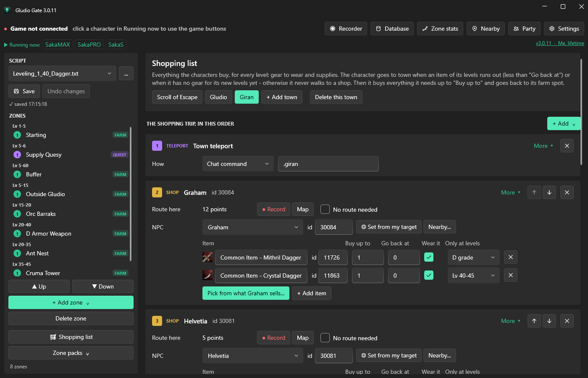
Task: Select the Supply Quesy quest zone
Action: (x=70, y=155)
